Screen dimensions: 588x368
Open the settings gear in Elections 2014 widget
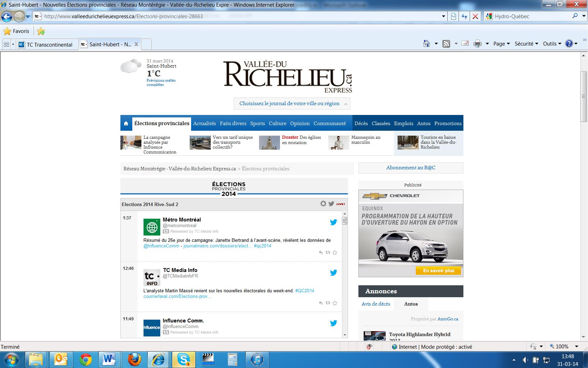[x=323, y=204]
